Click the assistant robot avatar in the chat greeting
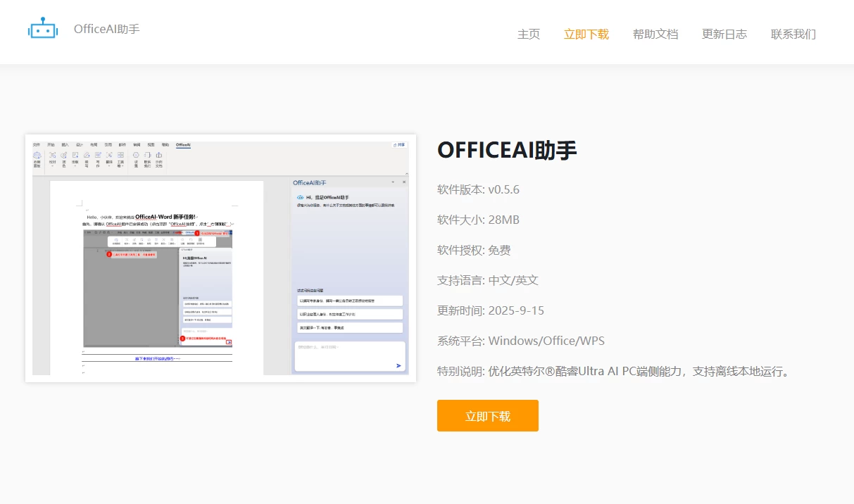The height and width of the screenshot is (504, 854). [300, 197]
